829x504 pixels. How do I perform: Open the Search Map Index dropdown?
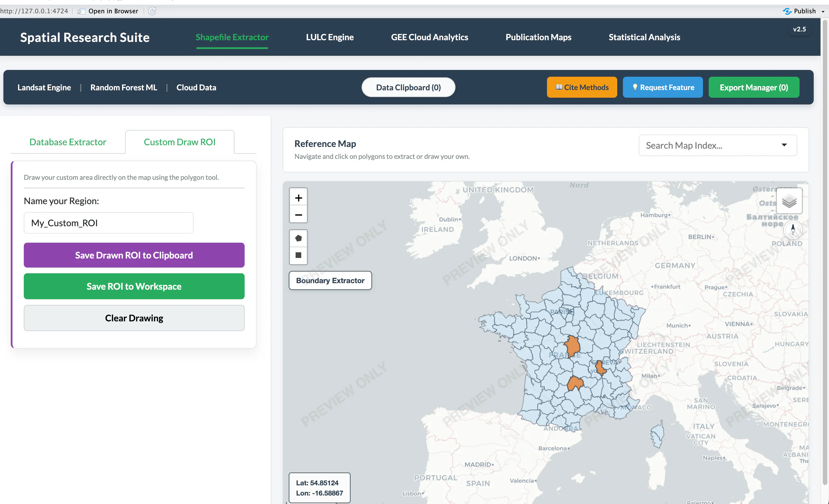pos(718,145)
